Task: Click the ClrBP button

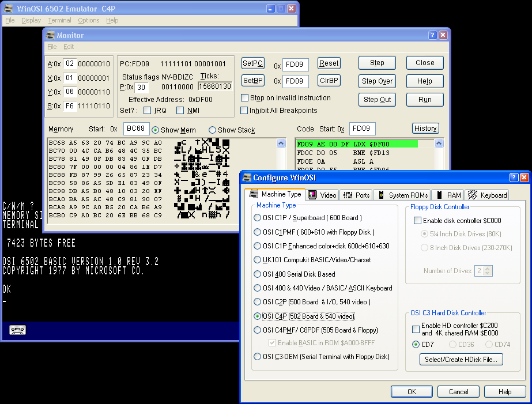Action: (329, 80)
